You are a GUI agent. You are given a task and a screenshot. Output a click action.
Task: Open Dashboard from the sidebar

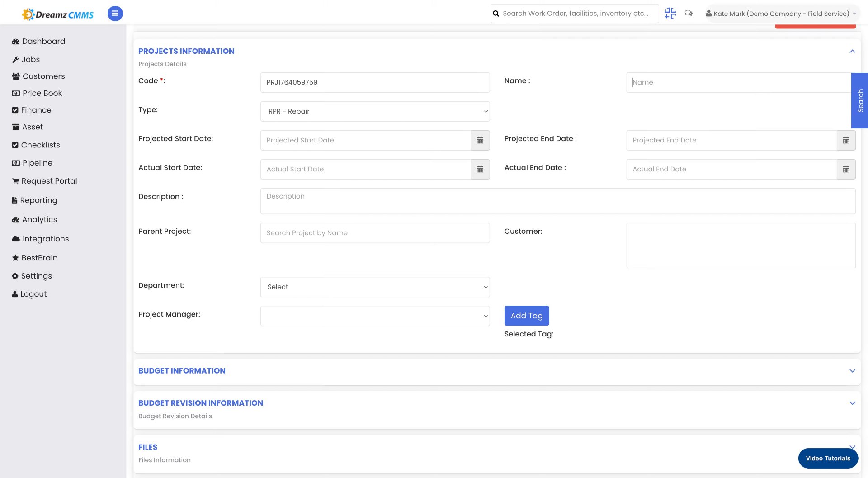(x=39, y=42)
